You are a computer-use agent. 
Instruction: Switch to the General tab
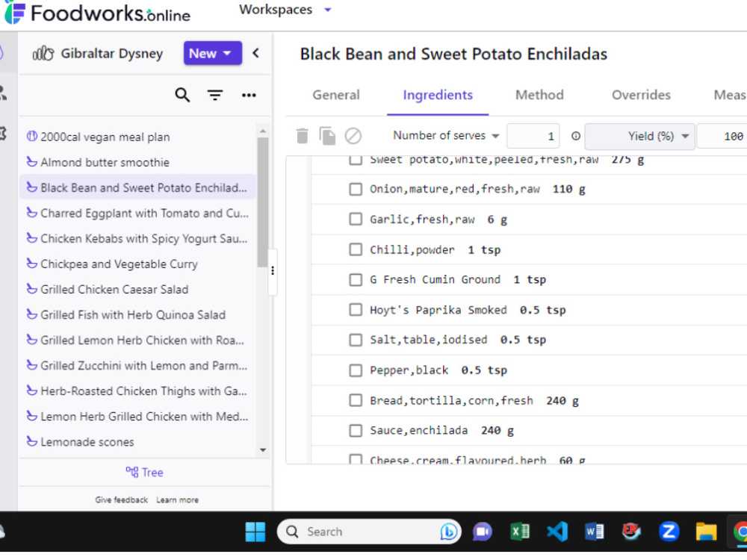(x=336, y=96)
